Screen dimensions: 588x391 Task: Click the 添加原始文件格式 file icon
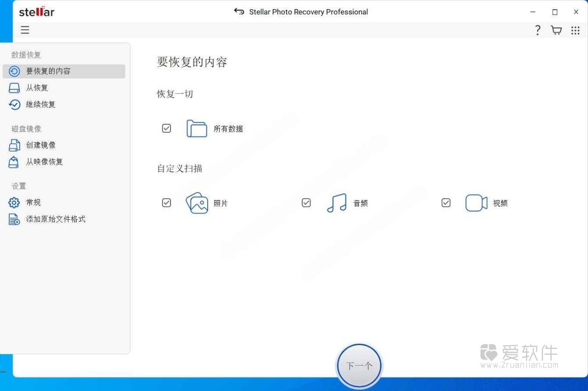(15, 219)
